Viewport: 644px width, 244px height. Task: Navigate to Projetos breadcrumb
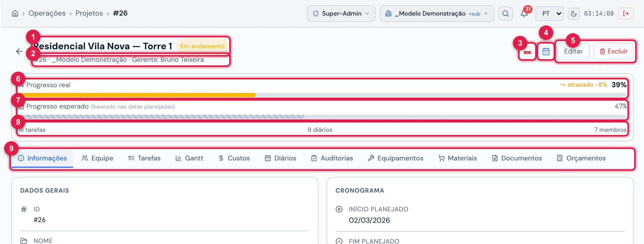[x=89, y=13]
